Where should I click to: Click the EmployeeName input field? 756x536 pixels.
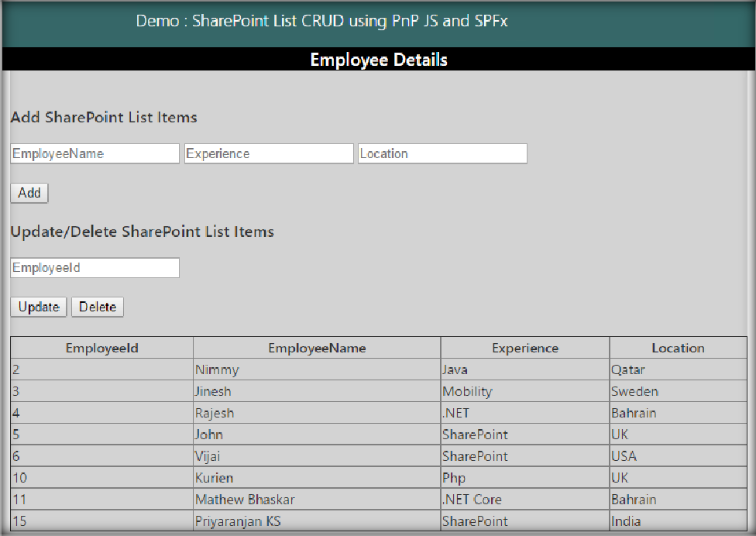point(95,153)
